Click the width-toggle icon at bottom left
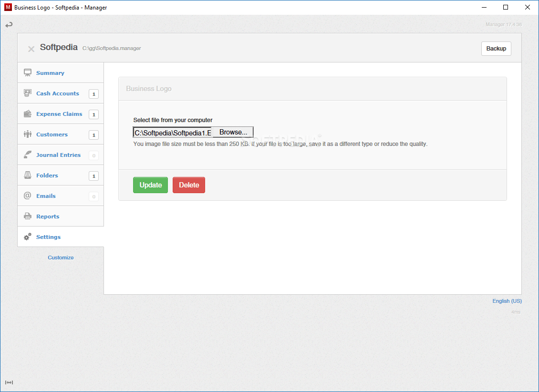539x392 pixels. pos(9,382)
